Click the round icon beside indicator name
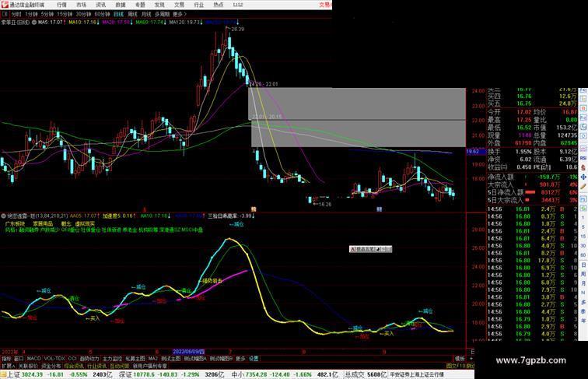This screenshot has width=588, height=379. tap(4, 216)
